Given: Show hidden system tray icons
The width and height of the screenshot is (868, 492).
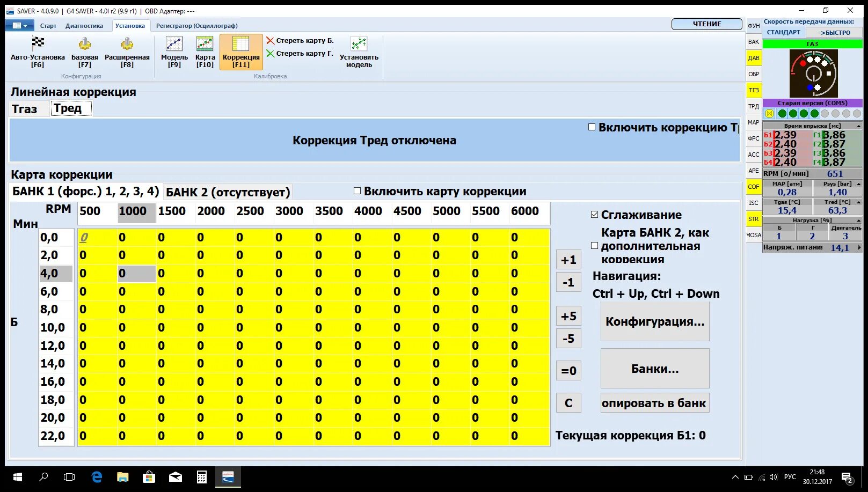Looking at the screenshot, I should click(x=735, y=477).
